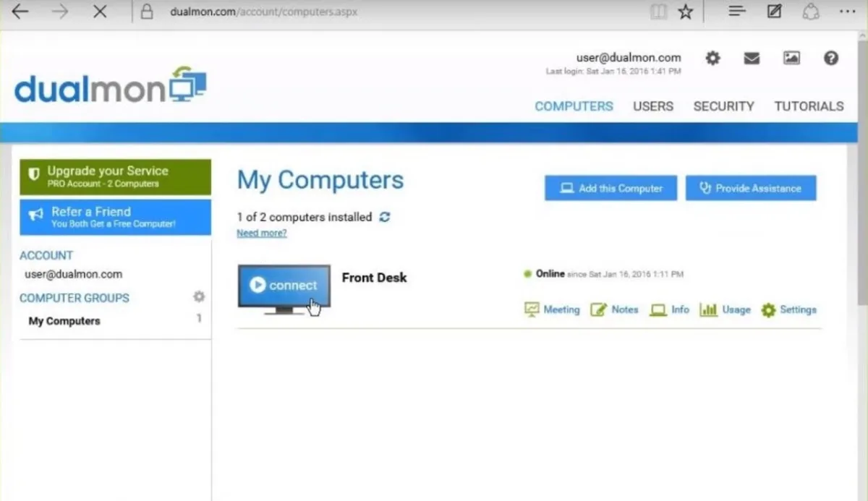This screenshot has width=868, height=501.
Task: Click the Usage bar chart icon
Action: click(x=708, y=309)
